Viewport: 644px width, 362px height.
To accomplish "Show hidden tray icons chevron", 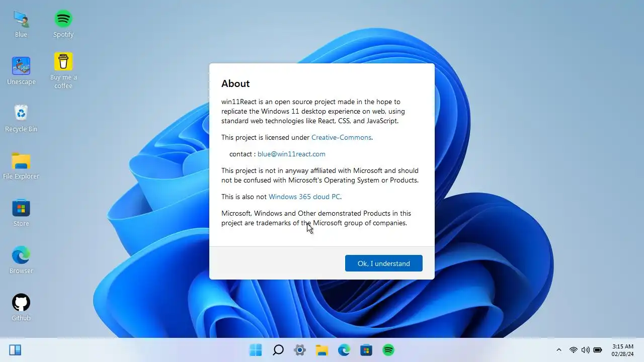I will click(558, 350).
